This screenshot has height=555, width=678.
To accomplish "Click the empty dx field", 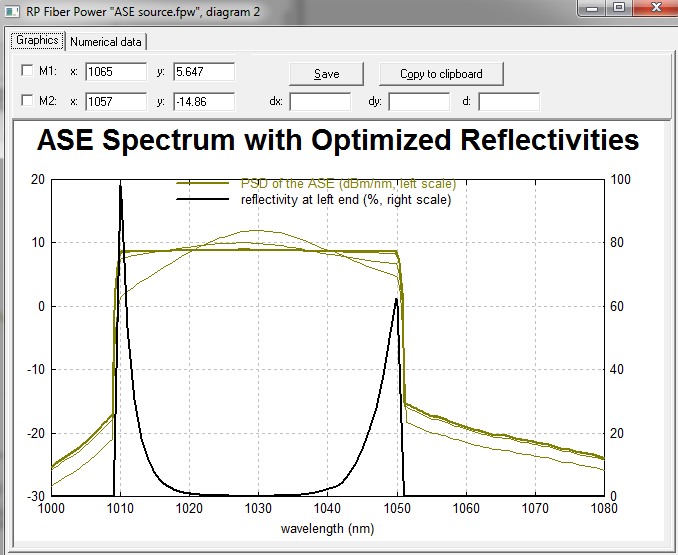I will click(x=320, y=102).
